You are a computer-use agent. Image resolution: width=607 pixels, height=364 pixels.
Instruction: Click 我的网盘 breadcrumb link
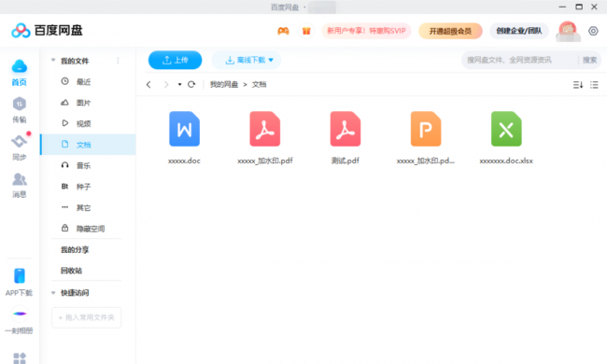[x=224, y=84]
